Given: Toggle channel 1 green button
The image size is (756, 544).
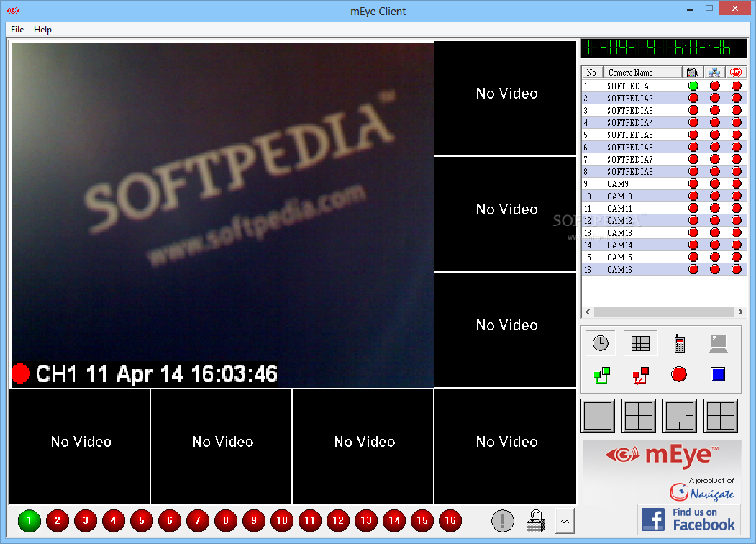Looking at the screenshot, I should pyautogui.click(x=29, y=521).
